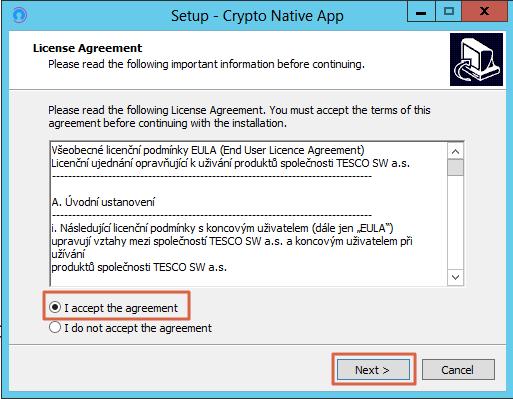
Task: Cancel the setup wizard
Action: [458, 370]
